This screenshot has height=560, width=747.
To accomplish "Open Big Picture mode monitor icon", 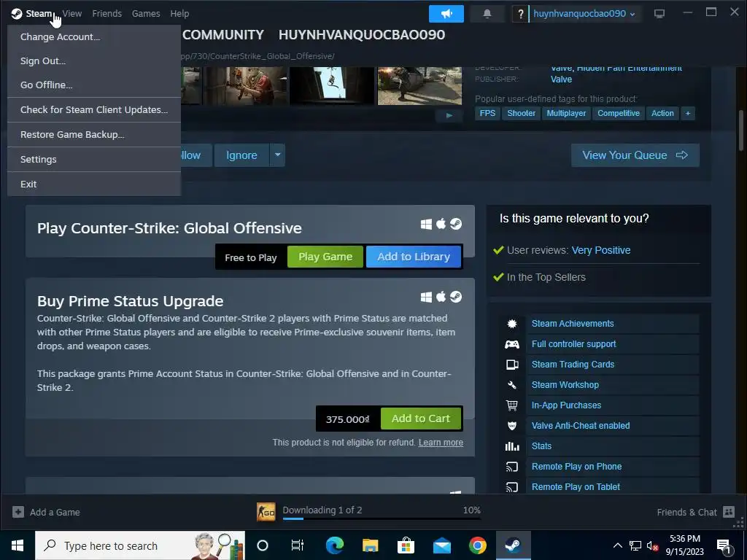I will click(659, 13).
